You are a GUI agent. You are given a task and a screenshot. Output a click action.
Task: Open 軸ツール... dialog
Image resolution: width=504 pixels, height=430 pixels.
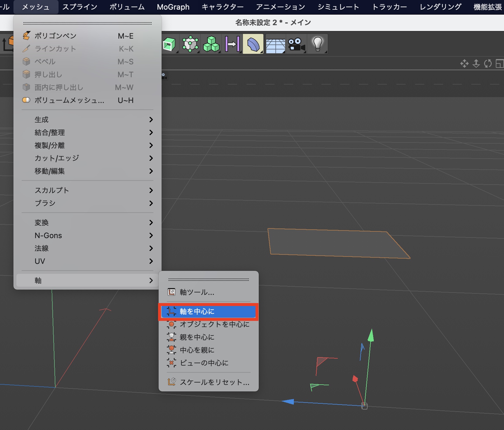click(x=197, y=292)
